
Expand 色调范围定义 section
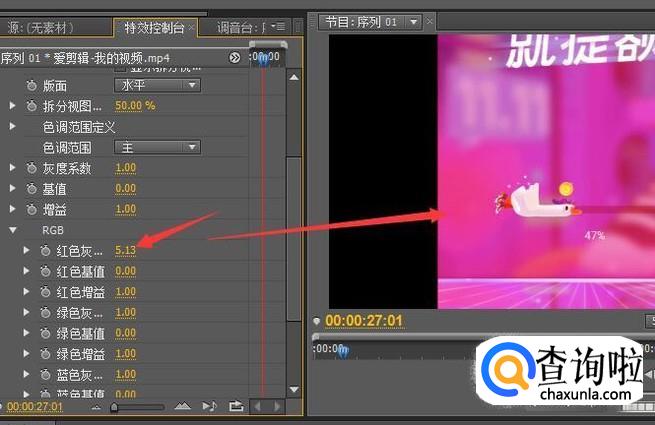tap(13, 126)
